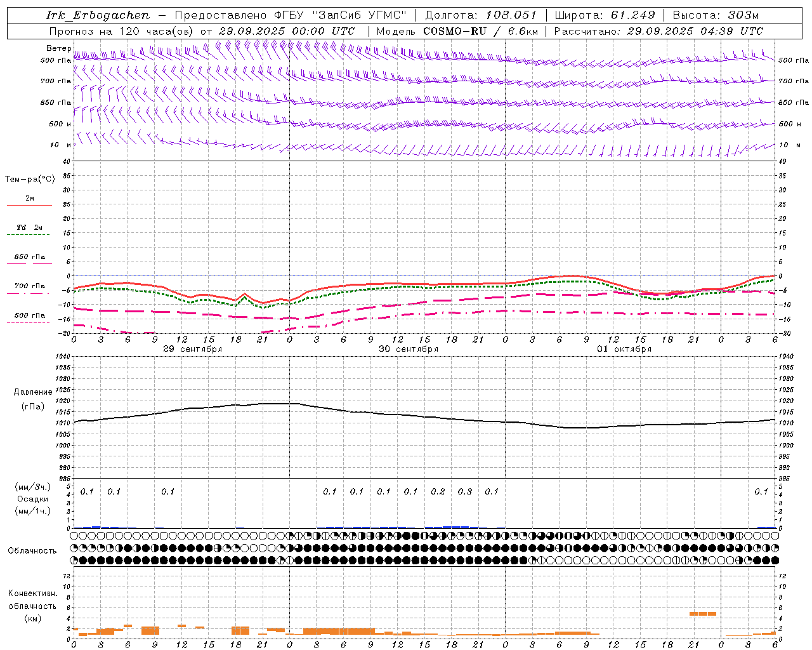Select the Модель COSMO-RU / 6.6км text
The image size is (812, 650).
(x=457, y=31)
